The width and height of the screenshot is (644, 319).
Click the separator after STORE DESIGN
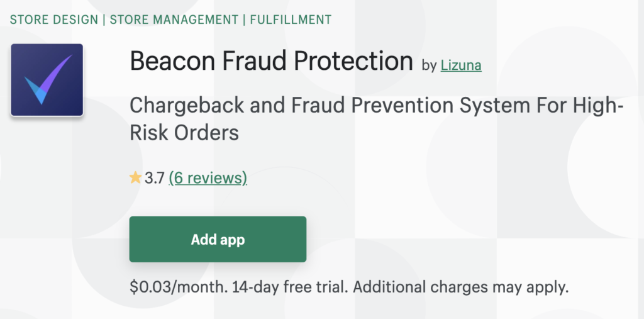(x=104, y=20)
